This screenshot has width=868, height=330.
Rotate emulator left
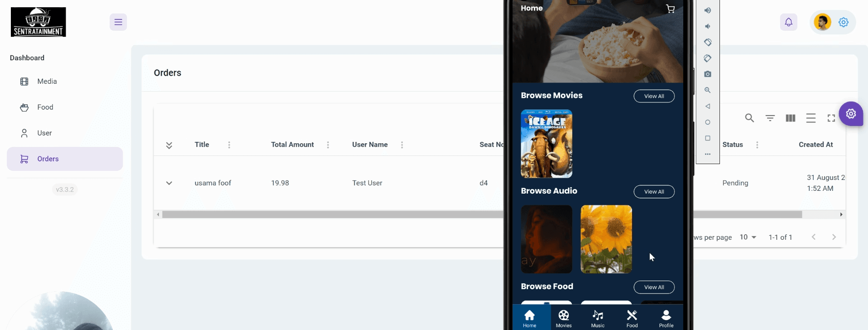pos(708,42)
